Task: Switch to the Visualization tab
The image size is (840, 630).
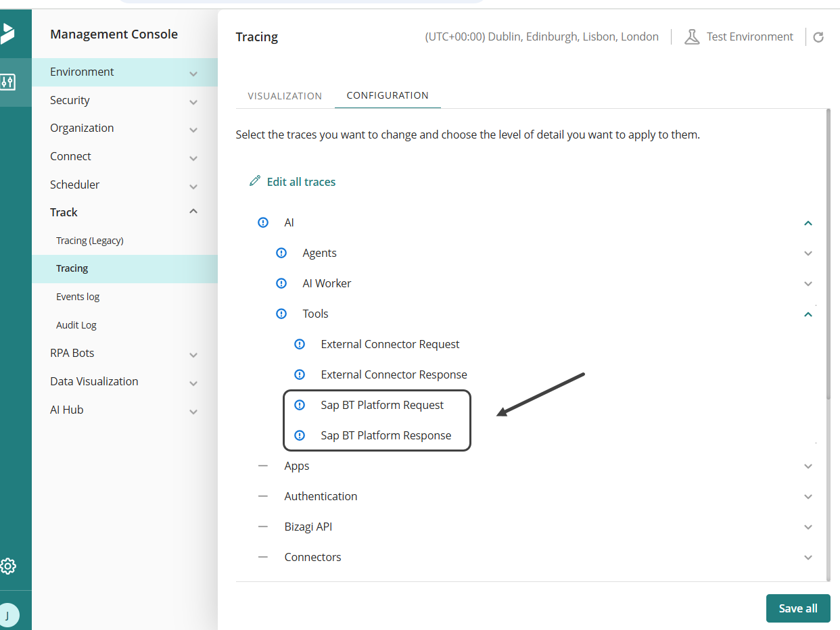Action: 285,96
